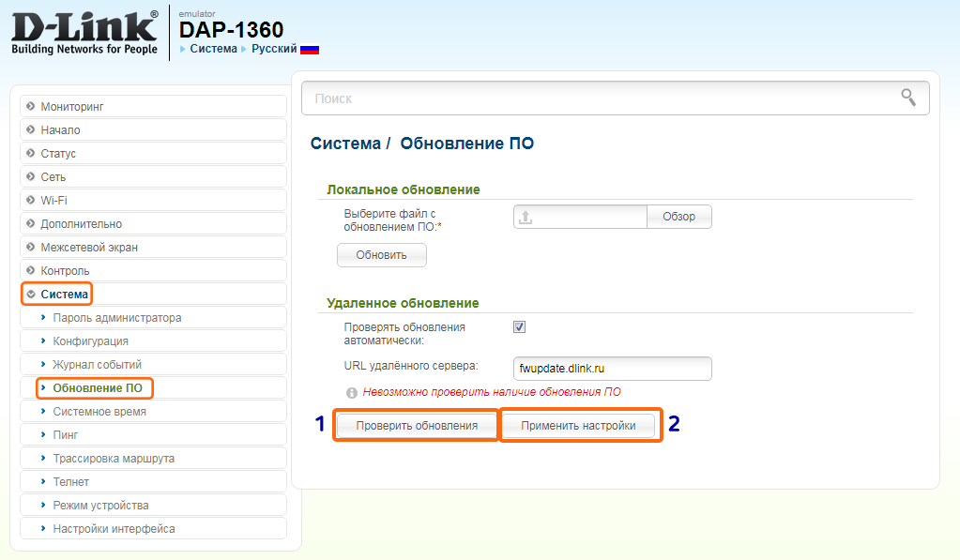Image resolution: width=960 pixels, height=560 pixels.
Task: Click Проверить обновления button
Action: (x=417, y=426)
